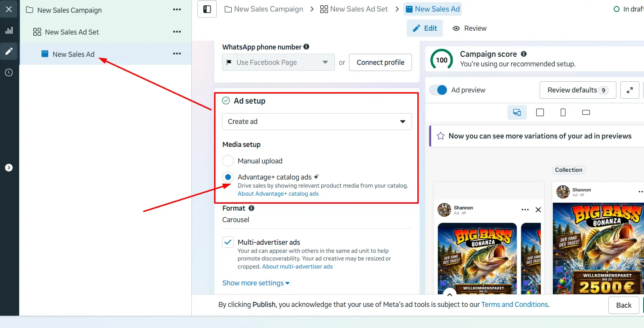The height and width of the screenshot is (328, 644).
Task: Expand the left sidebar with the arrow icon
Action: pyautogui.click(x=9, y=168)
